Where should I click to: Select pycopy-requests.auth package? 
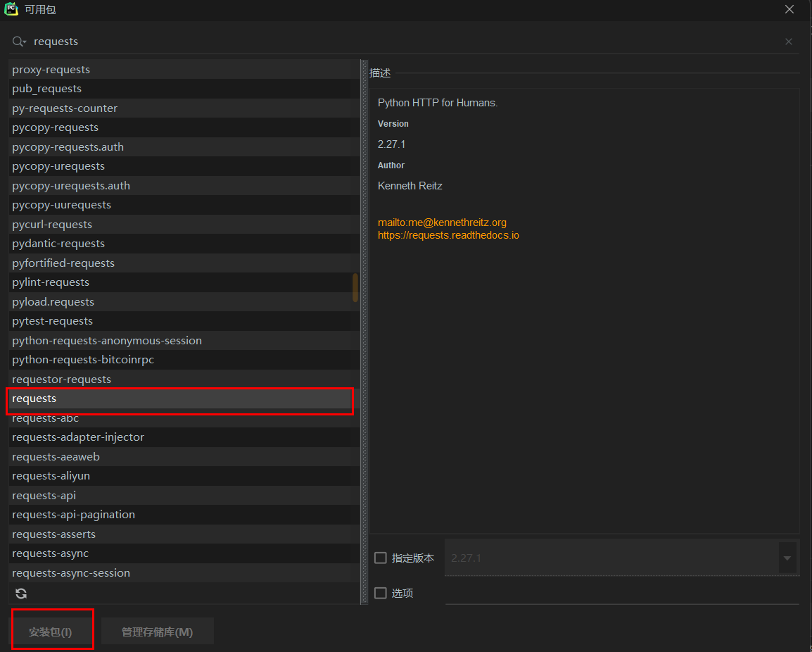coord(184,147)
